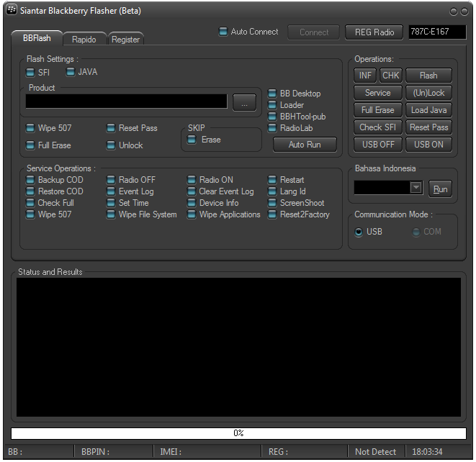
Task: Check the Wipe File System option
Action: pos(111,214)
